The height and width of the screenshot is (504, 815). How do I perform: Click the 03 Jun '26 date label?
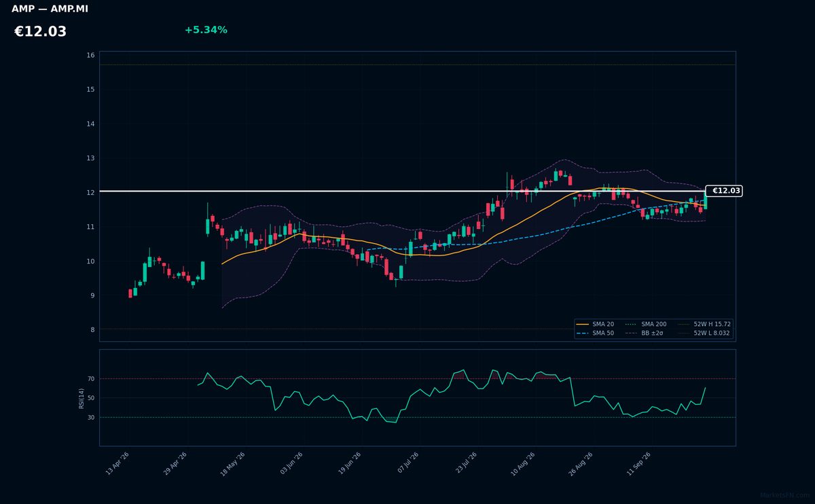click(x=291, y=463)
